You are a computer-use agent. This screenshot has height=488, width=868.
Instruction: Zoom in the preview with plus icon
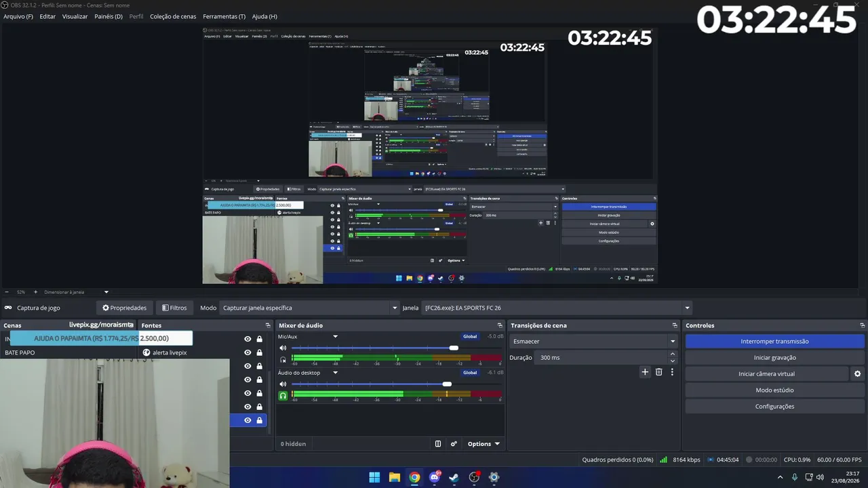click(35, 292)
